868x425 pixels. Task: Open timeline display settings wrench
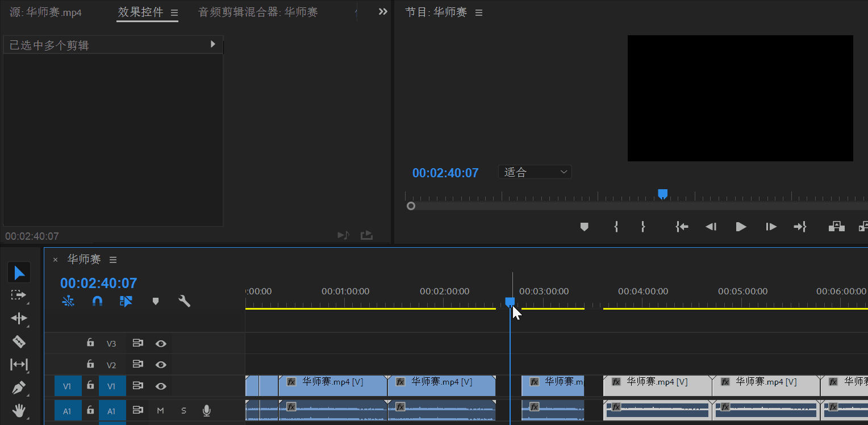(184, 301)
